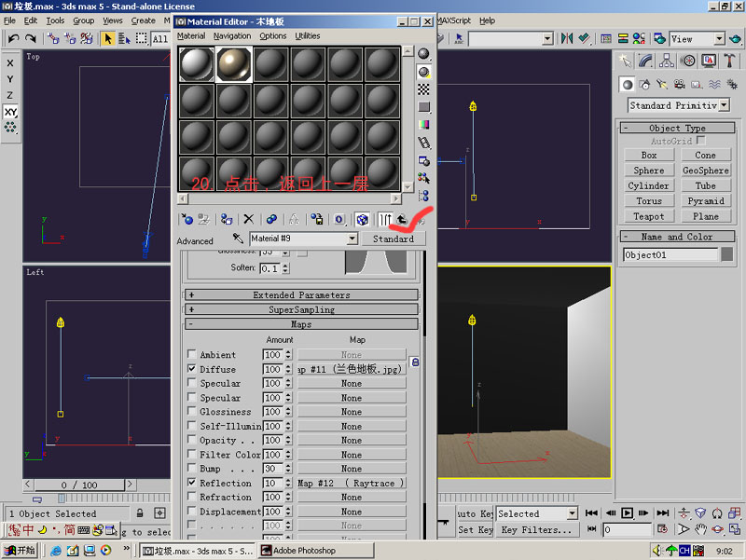Open Material menu in Material Editor
746x560 pixels.
pyautogui.click(x=191, y=35)
